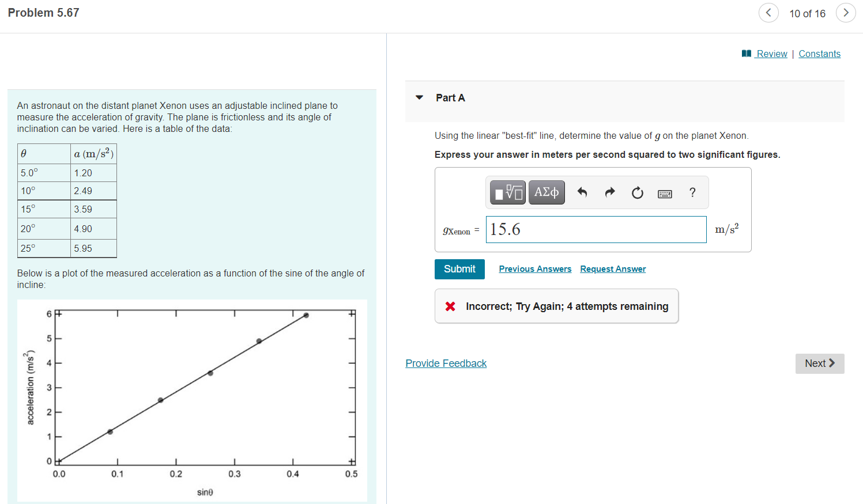The height and width of the screenshot is (504, 863).
Task: Open the math templates tool
Action: tap(507, 192)
